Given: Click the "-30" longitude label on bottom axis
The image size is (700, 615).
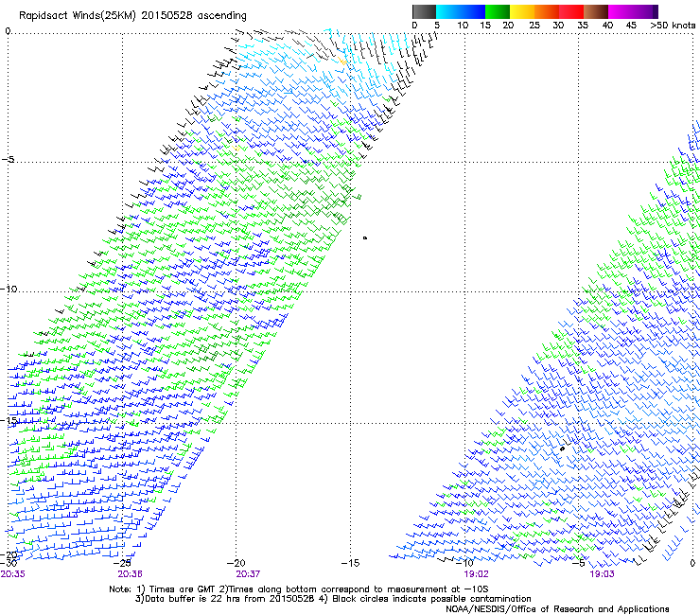Looking at the screenshot, I should coord(9,563).
